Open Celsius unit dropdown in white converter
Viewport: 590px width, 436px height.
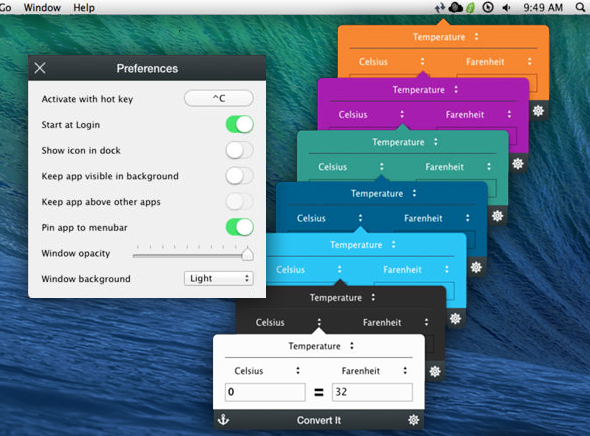[x=267, y=371]
